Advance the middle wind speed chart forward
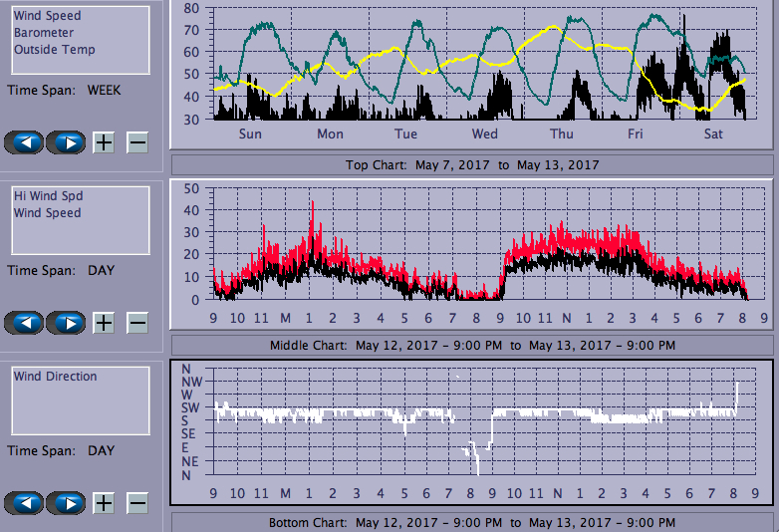The image size is (779, 532). pos(66,323)
